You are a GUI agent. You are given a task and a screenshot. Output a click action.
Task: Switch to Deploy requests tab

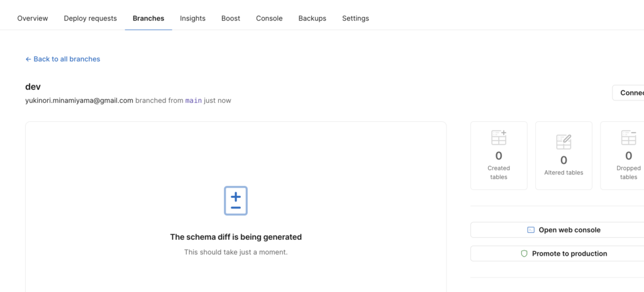pyautogui.click(x=90, y=18)
